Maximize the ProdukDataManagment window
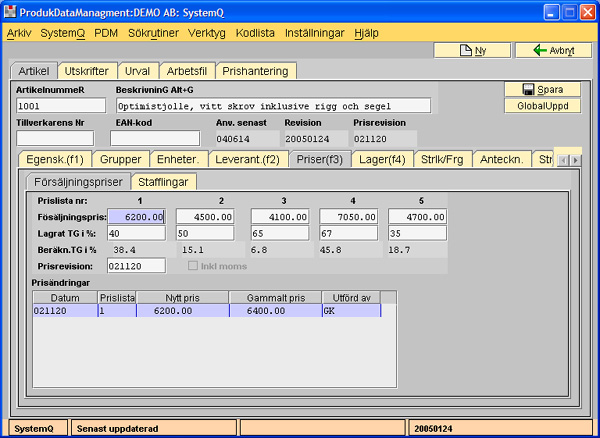Screen dimensions: 600x438 pyautogui.click(x=569, y=13)
